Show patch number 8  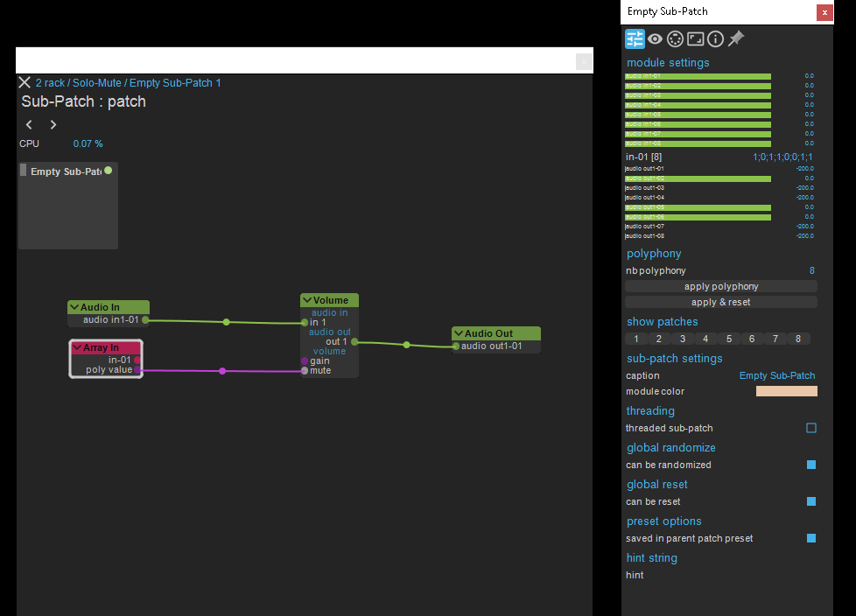click(x=797, y=339)
